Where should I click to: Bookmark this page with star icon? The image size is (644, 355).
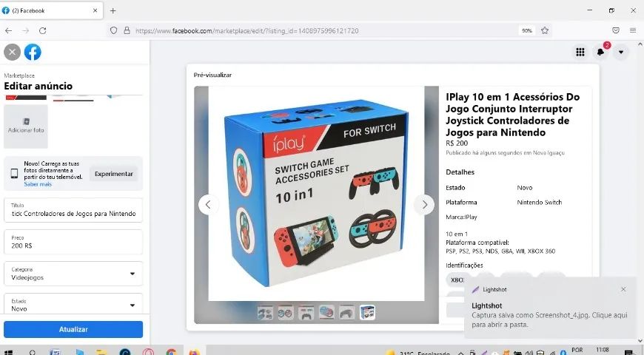click(x=545, y=30)
